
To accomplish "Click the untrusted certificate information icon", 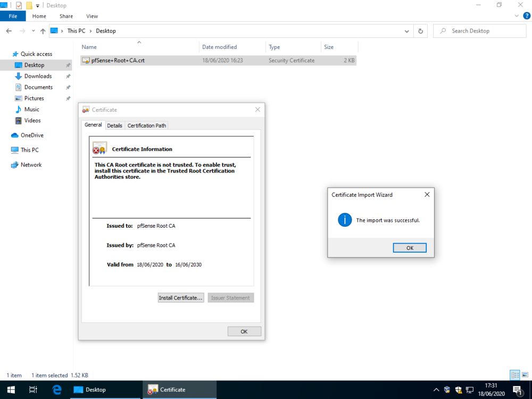I will (99, 148).
